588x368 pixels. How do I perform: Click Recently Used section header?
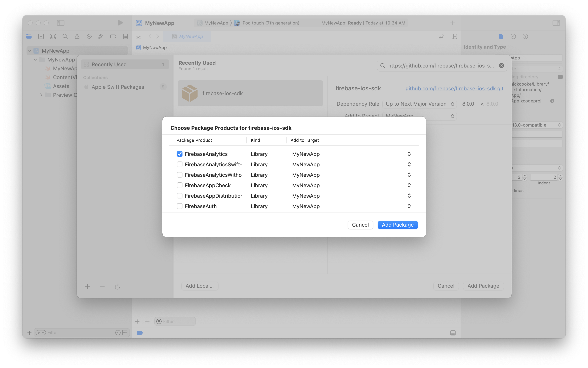[x=125, y=64]
